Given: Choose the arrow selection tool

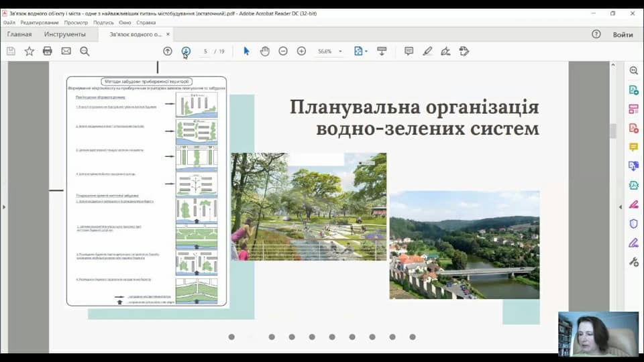Looking at the screenshot, I should [246, 52].
